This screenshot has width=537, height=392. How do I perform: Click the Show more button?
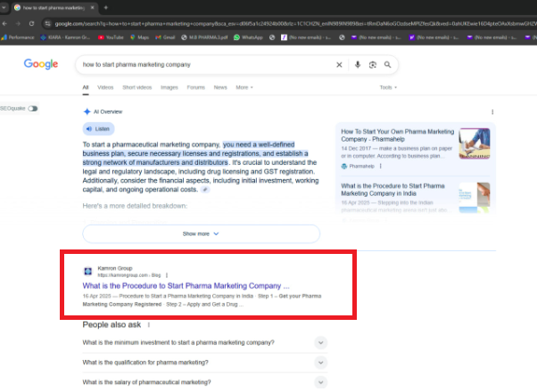coord(201,233)
